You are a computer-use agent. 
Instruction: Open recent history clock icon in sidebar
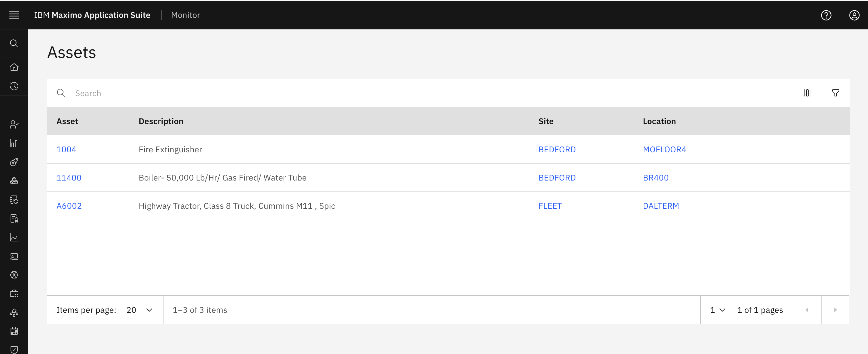14,86
